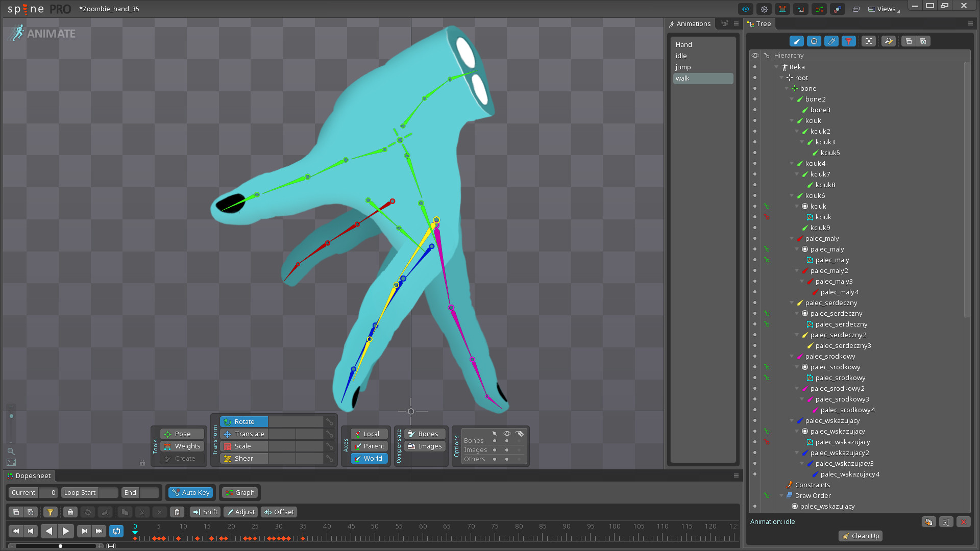The image size is (980, 551).
Task: Click the red funnel filter in Tree panel
Action: tap(848, 41)
